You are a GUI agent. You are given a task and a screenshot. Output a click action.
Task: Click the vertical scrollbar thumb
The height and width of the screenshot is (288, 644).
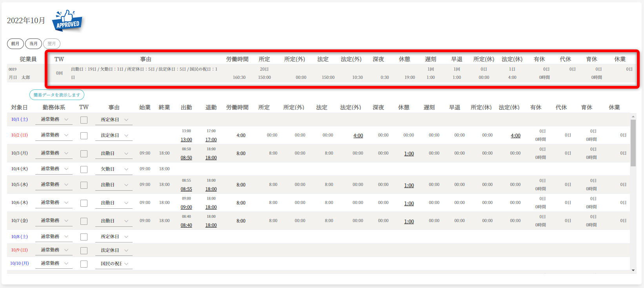tap(633, 143)
